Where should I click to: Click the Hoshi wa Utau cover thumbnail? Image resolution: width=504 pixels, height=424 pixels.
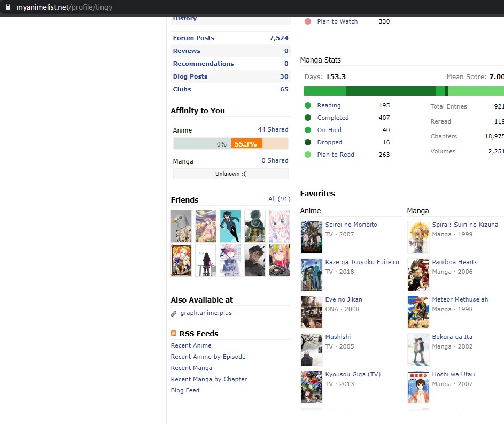point(418,387)
